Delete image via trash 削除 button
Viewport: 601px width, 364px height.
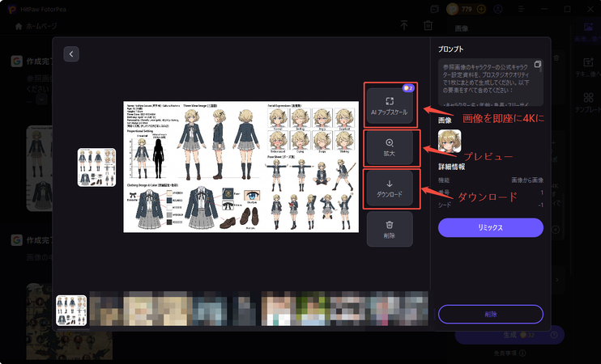click(x=390, y=229)
